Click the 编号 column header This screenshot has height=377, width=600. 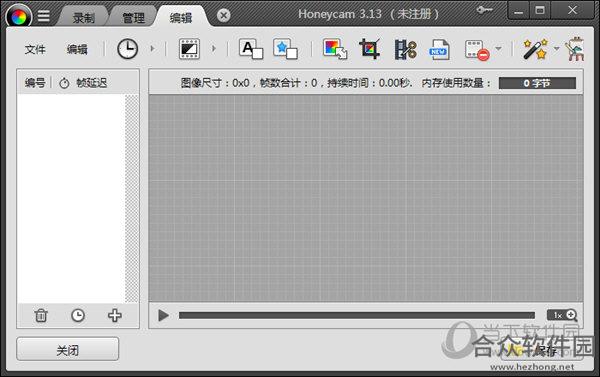coord(35,83)
